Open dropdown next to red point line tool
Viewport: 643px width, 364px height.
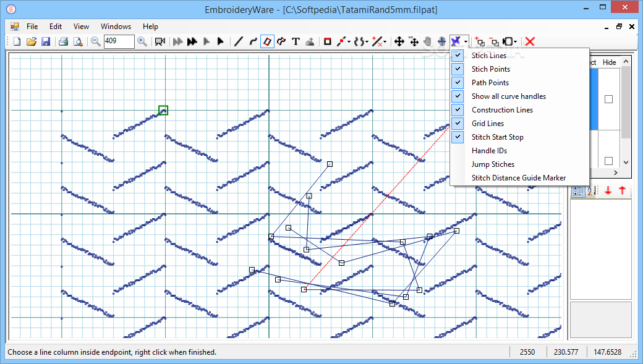(x=349, y=41)
